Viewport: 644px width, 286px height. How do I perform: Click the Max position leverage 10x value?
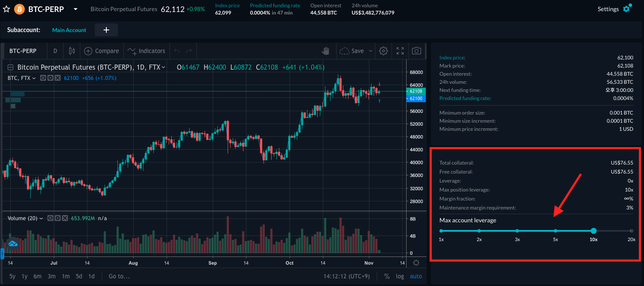(x=629, y=190)
